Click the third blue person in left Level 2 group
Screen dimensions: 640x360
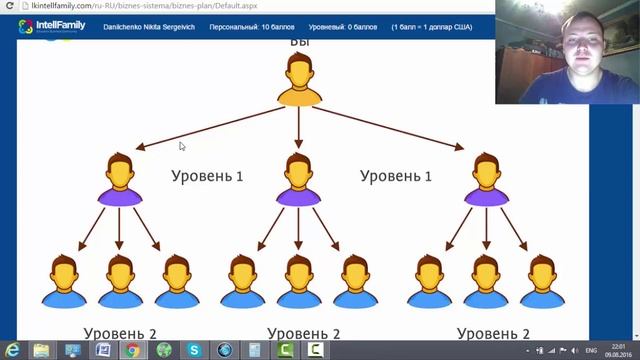click(x=177, y=281)
